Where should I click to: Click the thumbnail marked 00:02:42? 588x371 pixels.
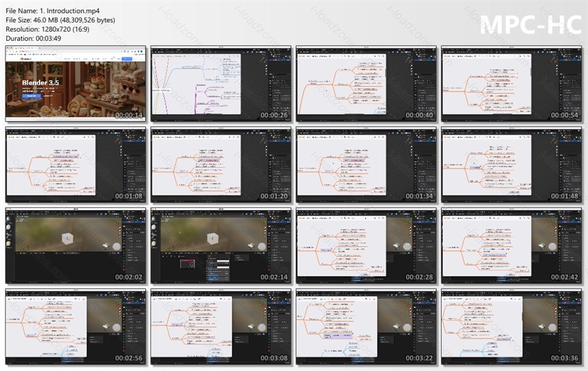[511, 245]
